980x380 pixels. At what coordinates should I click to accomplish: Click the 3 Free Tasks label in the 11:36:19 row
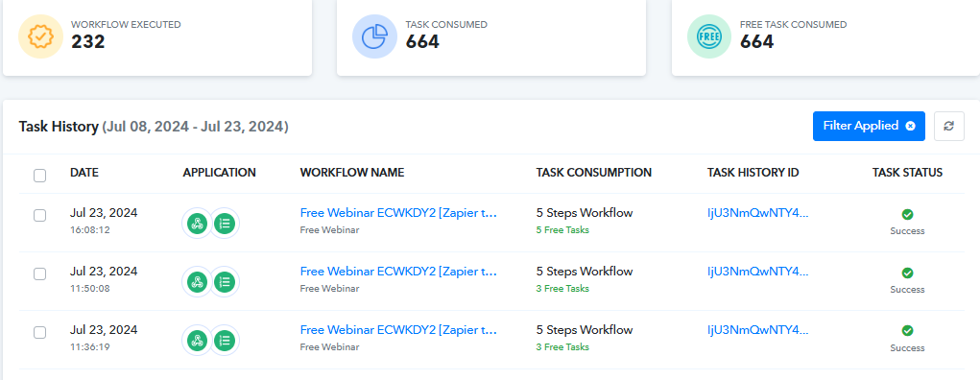pos(562,346)
